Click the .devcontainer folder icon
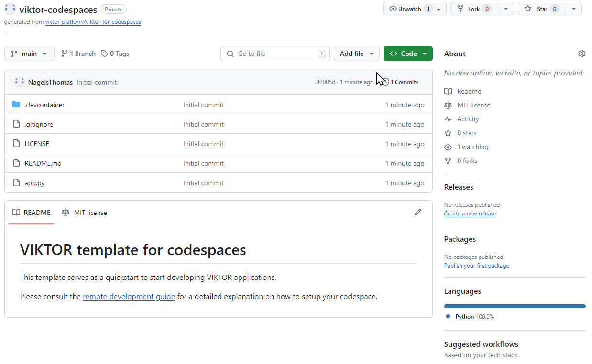This screenshot has height=364, width=592. coord(16,105)
